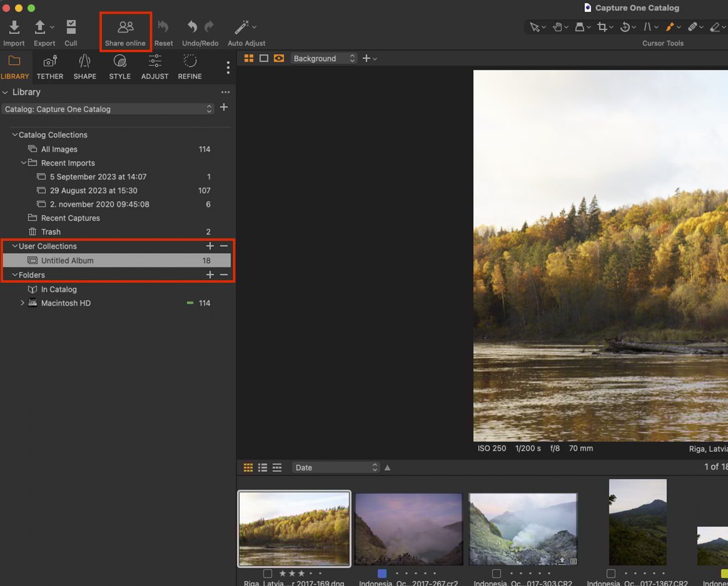The width and height of the screenshot is (728, 586).
Task: Activate the Crop tool
Action: coord(603,27)
